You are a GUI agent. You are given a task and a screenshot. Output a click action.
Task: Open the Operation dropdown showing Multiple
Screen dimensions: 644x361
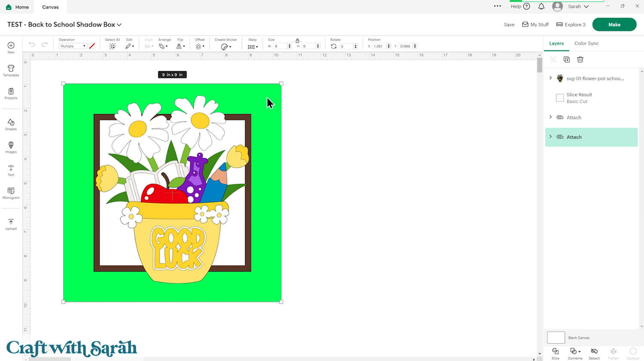pyautogui.click(x=73, y=46)
